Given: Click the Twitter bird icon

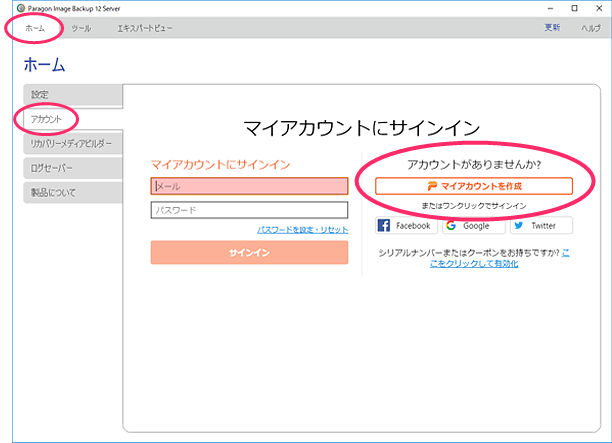Looking at the screenshot, I should (x=518, y=225).
